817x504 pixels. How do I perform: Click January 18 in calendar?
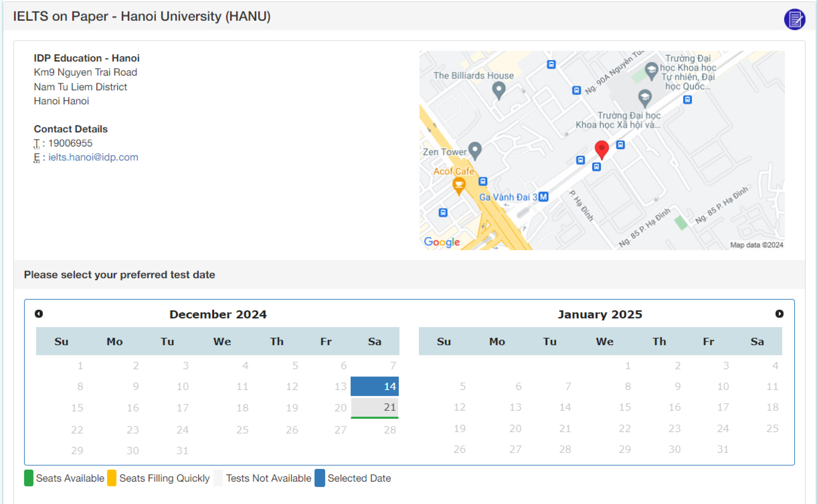click(x=772, y=407)
